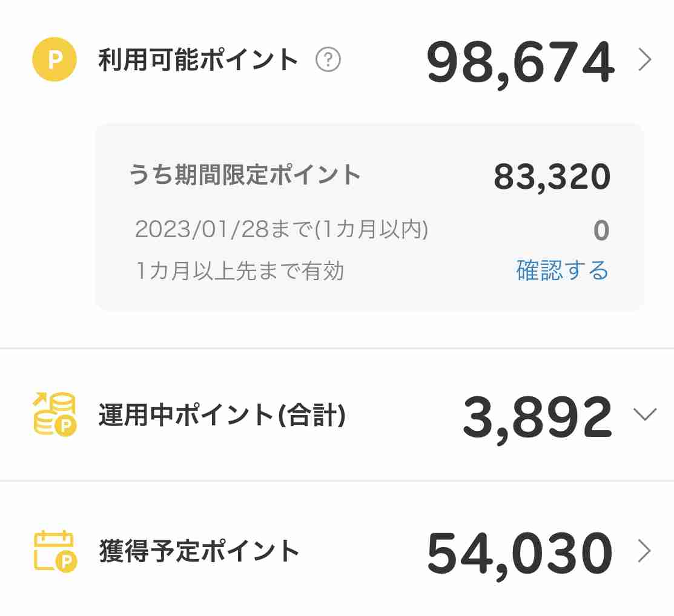Tap the 0 points expiring value
The image size is (674, 616).
601,230
